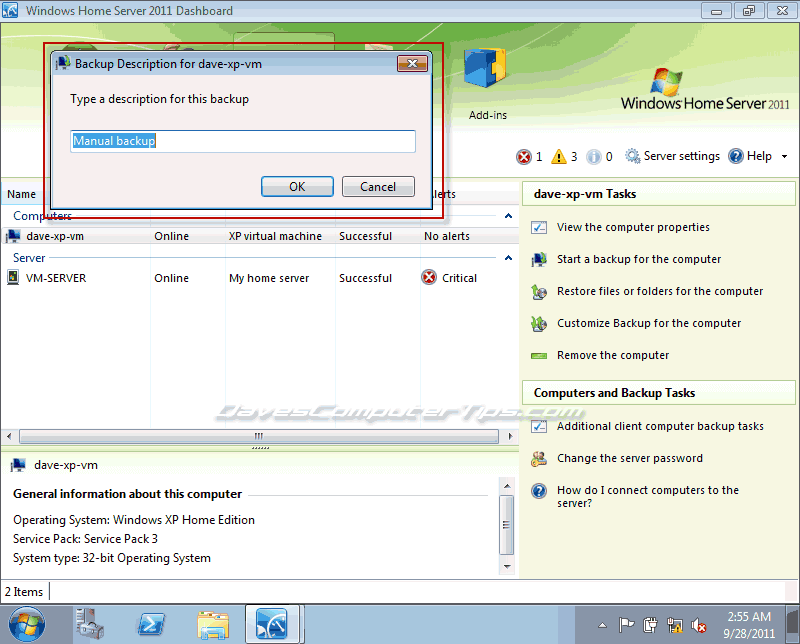Screen dimensions: 800x644
Task: Click the XP virtual machine description cell
Action: coord(275,236)
